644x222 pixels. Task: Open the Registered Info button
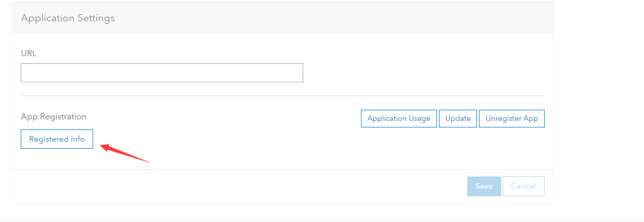[57, 139]
